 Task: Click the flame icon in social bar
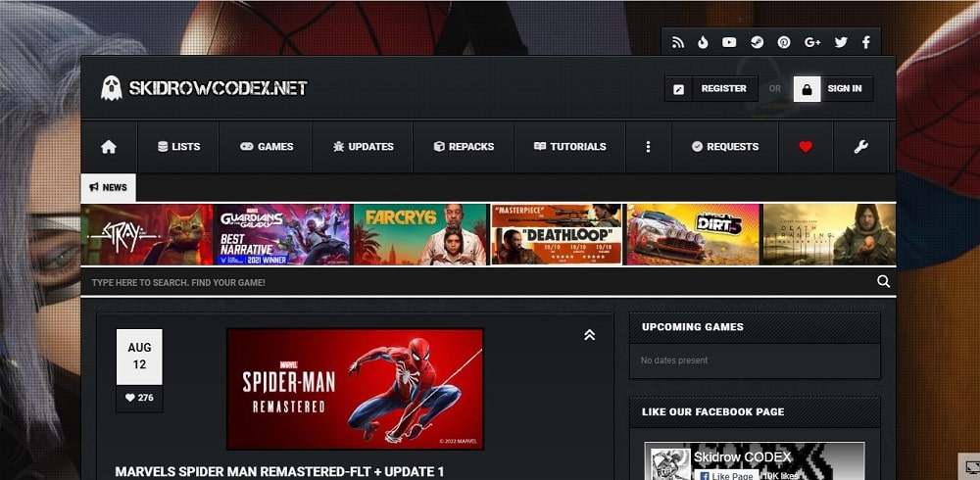coord(703,42)
